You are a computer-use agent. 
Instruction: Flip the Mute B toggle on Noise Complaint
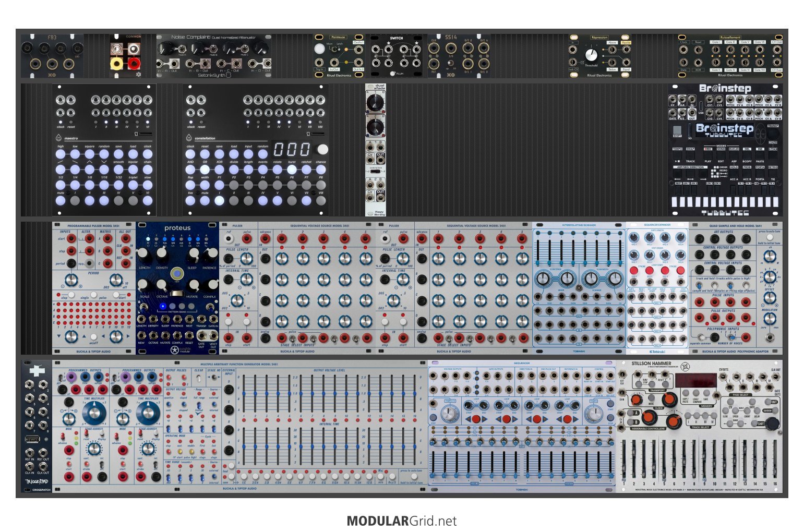[x=213, y=49]
